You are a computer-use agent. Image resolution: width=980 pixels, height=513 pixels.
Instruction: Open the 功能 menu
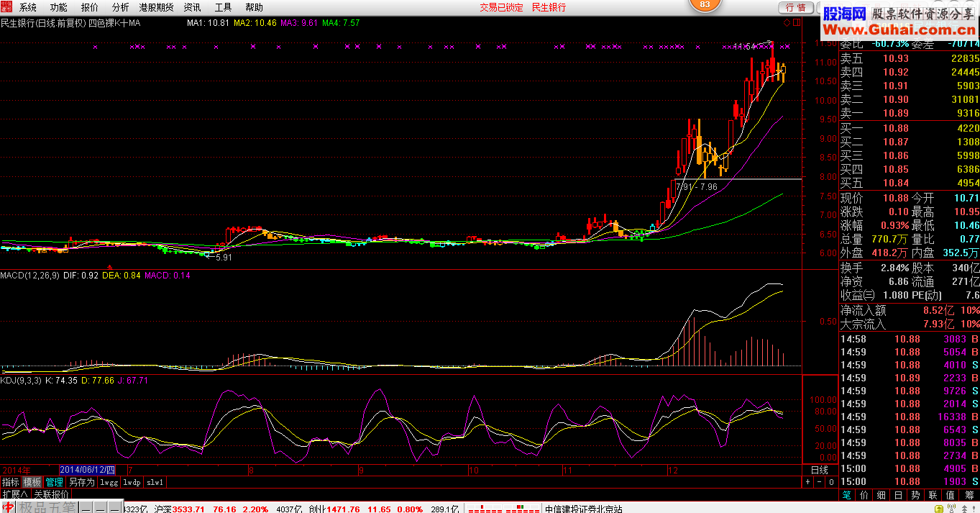tap(59, 7)
